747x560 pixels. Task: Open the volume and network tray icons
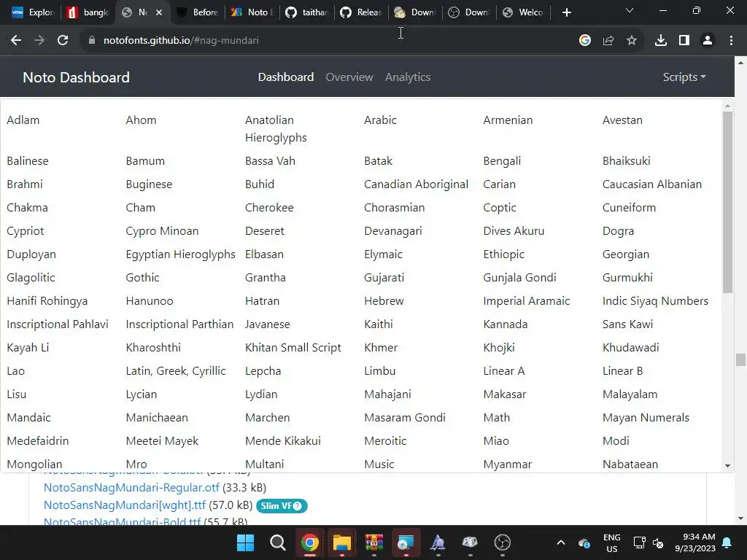click(x=648, y=542)
